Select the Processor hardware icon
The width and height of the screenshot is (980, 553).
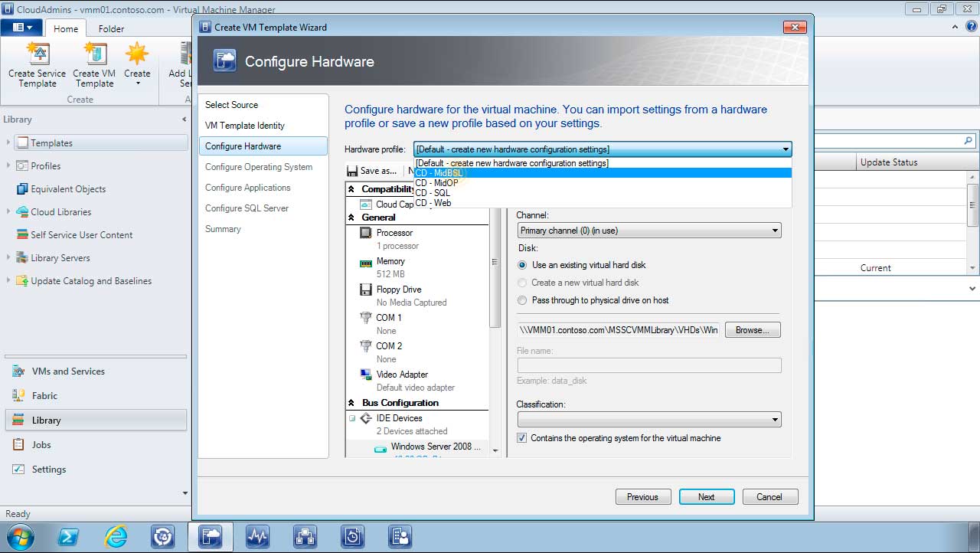tap(366, 233)
